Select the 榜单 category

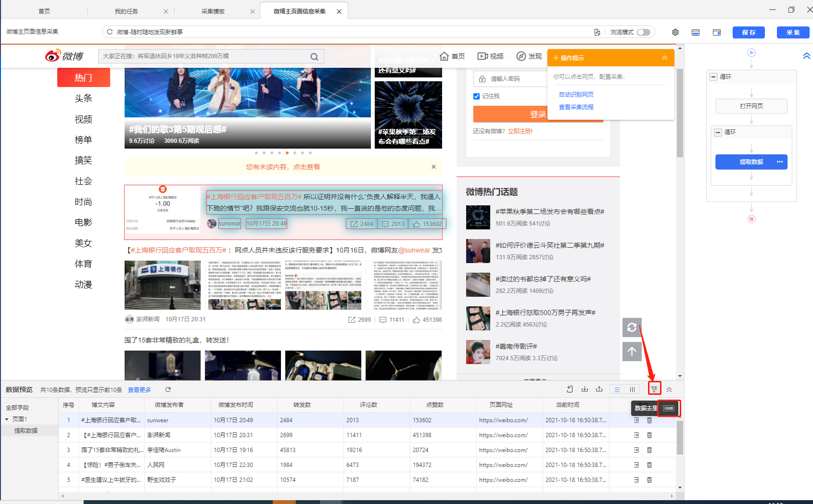pyautogui.click(x=84, y=139)
